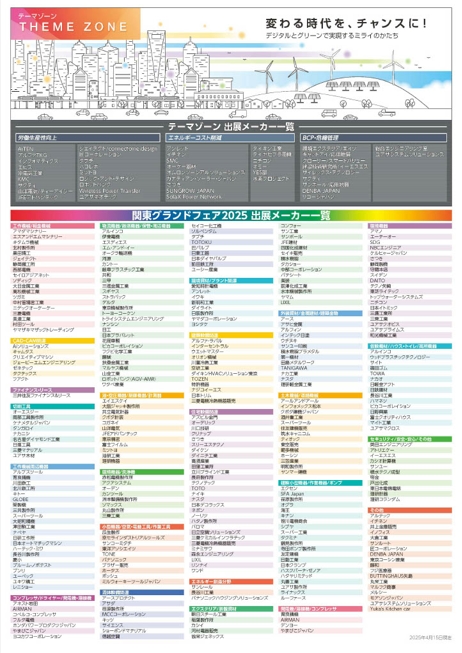Click the Yuka's Kitchen car entry
The width and height of the screenshot is (462, 653).
pyautogui.click(x=390, y=608)
